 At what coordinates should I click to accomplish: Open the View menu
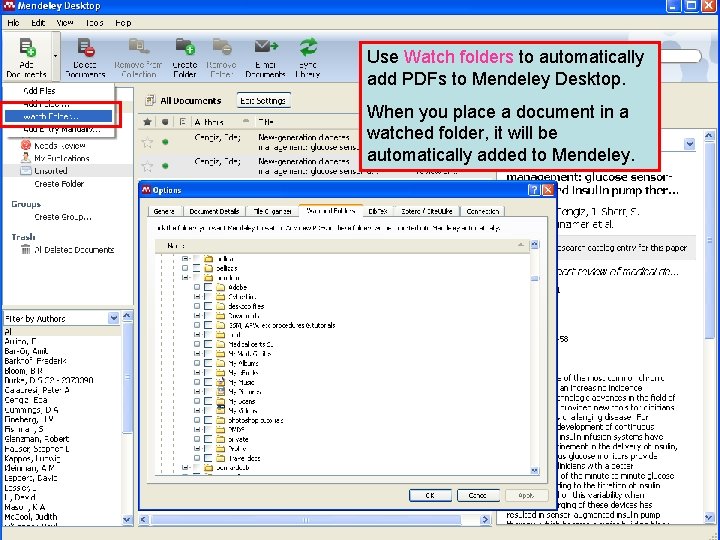point(65,22)
